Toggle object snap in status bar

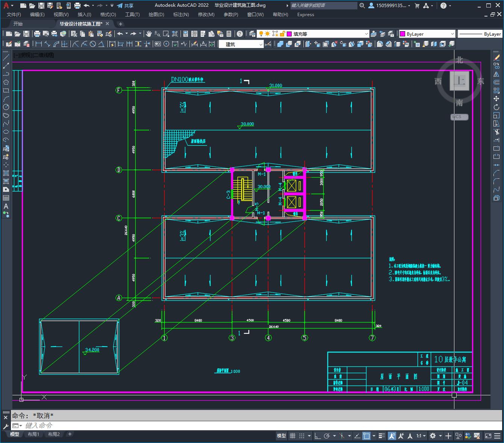(x=366, y=436)
